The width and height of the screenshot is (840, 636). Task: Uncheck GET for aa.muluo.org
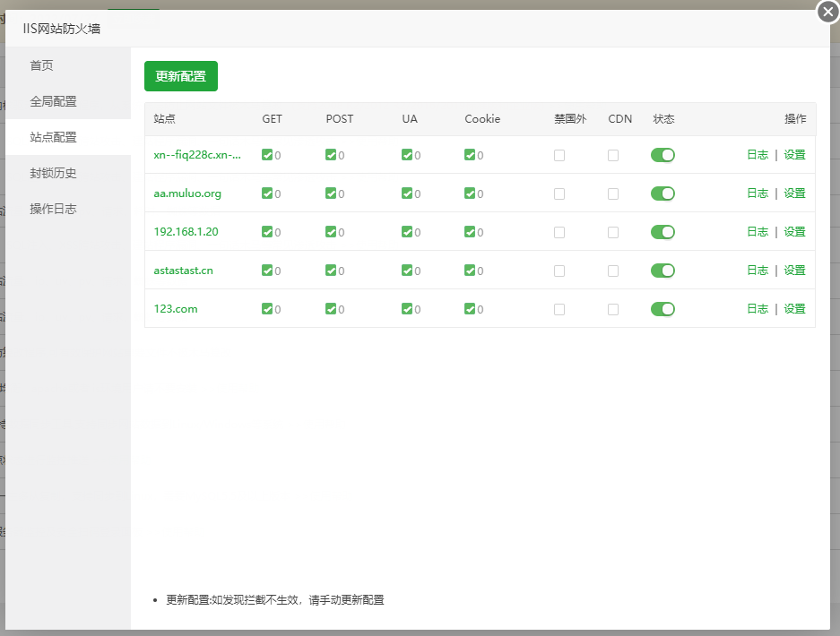point(267,193)
